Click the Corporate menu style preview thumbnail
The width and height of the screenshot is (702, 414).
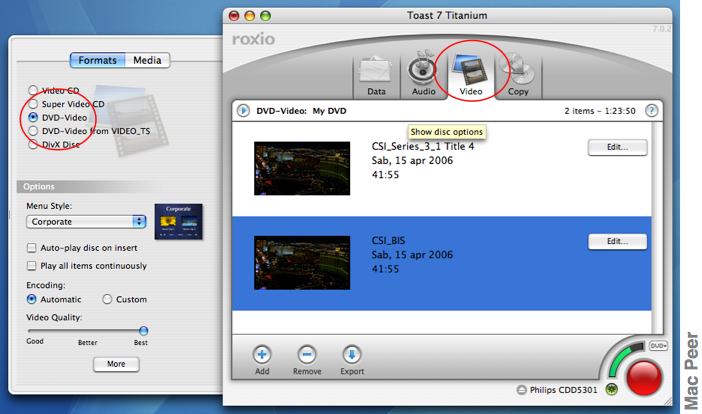point(179,222)
